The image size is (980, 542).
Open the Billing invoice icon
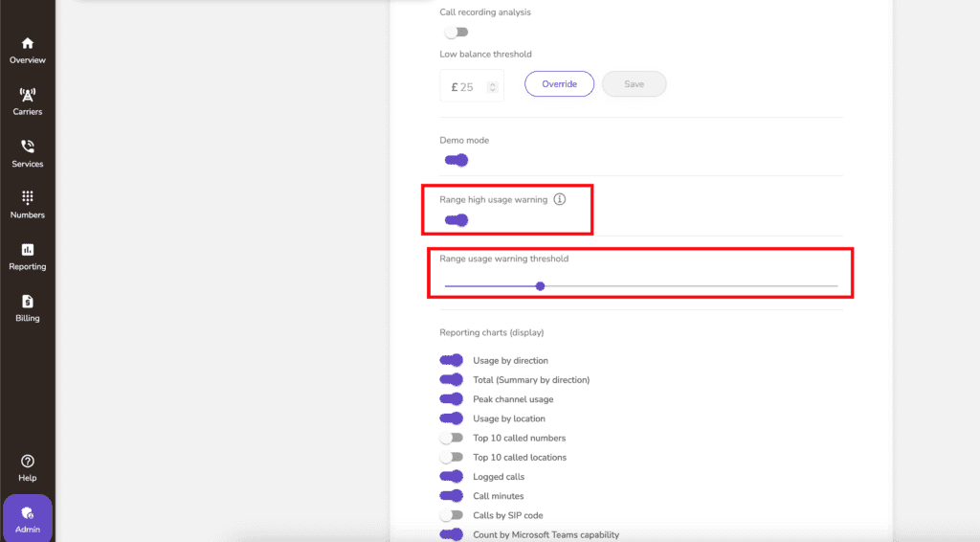[28, 302]
